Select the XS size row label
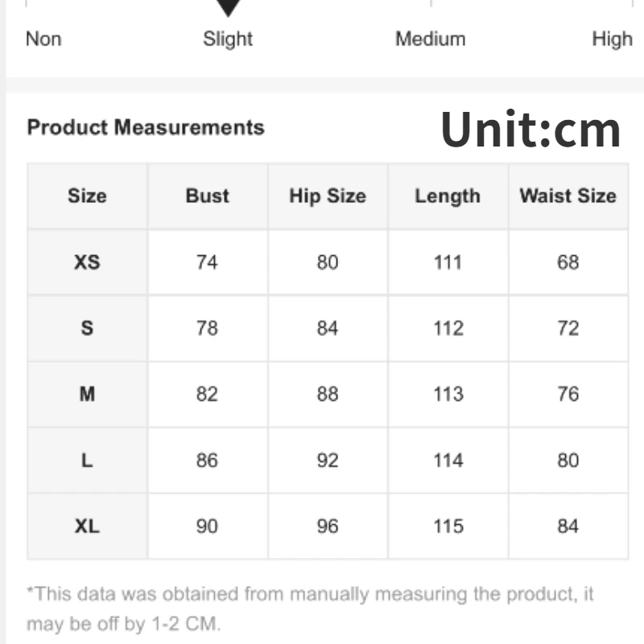Viewport: 644px width, 644px height. pyautogui.click(x=87, y=262)
